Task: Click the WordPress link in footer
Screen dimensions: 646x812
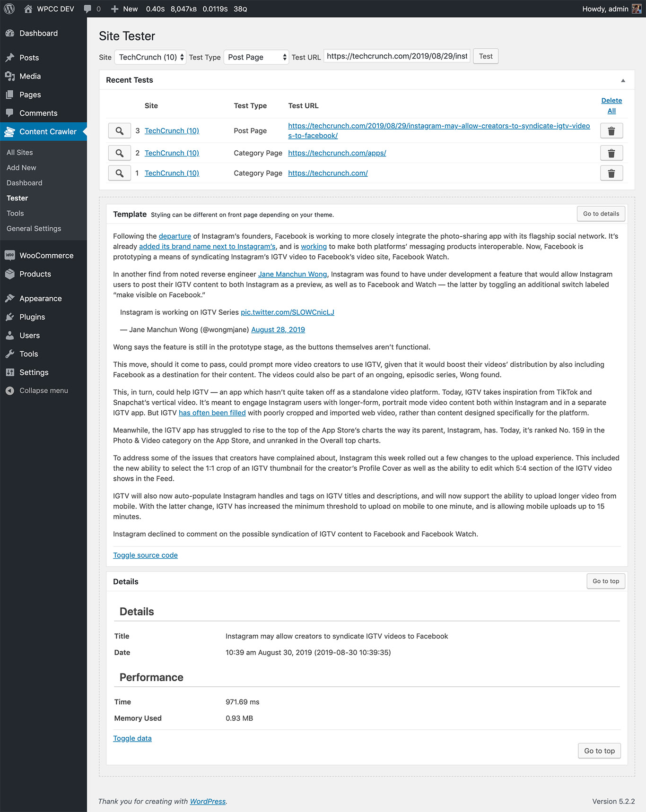Action: [208, 801]
